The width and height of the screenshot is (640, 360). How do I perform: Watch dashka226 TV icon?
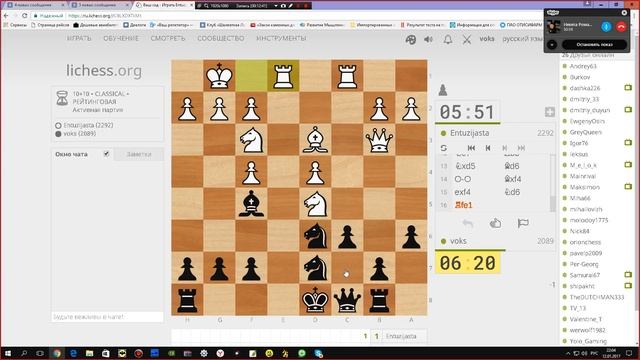coord(628,88)
